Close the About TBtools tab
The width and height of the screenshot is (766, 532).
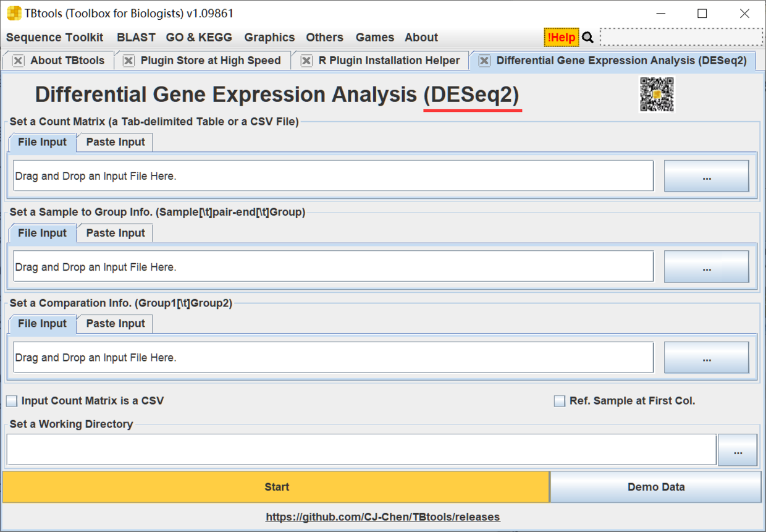(18, 61)
